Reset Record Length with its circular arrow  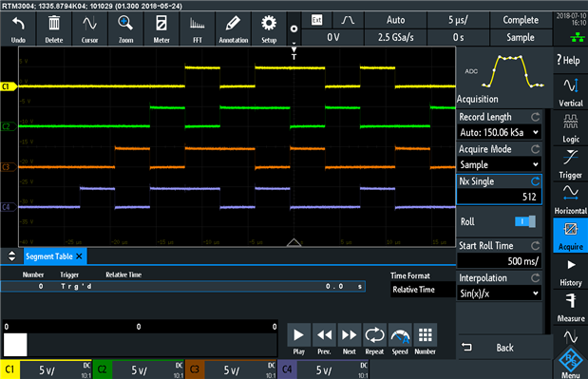(x=535, y=117)
